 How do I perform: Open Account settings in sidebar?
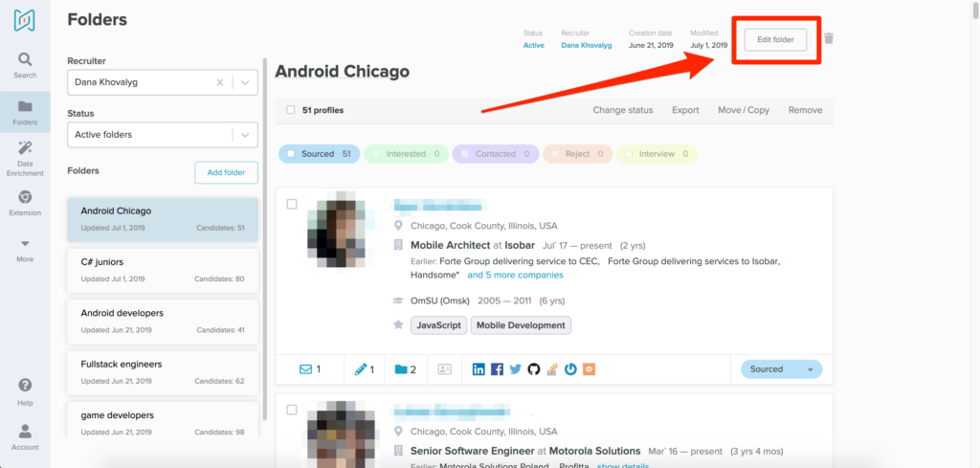click(x=25, y=437)
